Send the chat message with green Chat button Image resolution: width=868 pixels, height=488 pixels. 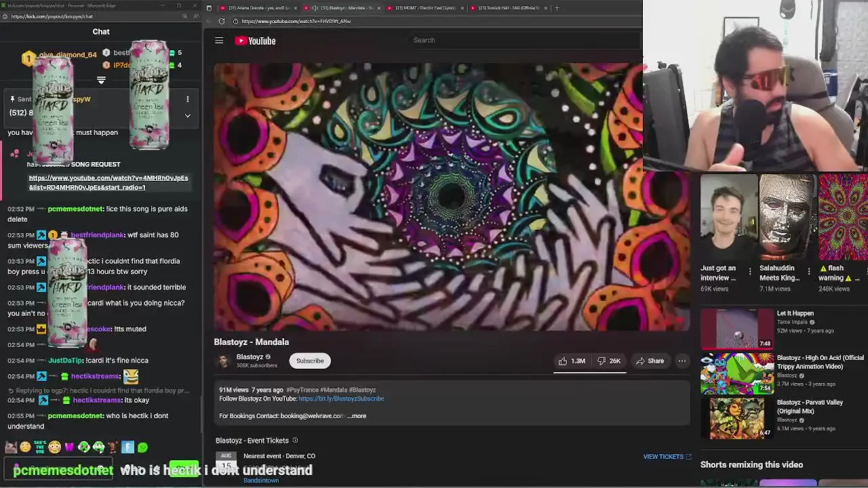[184, 469]
